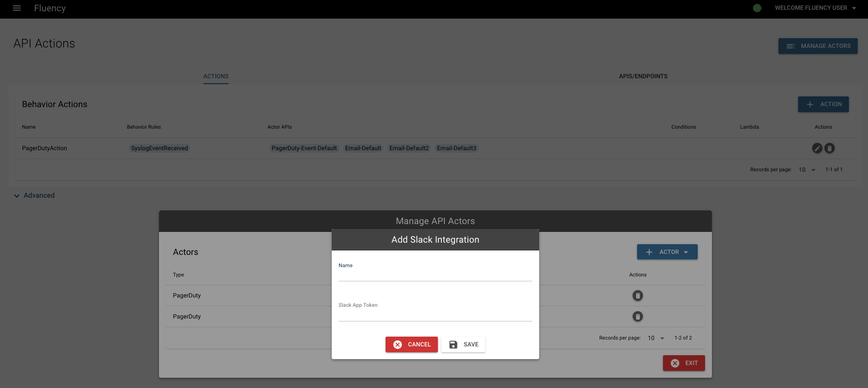Click the Email-Default chip

click(363, 148)
